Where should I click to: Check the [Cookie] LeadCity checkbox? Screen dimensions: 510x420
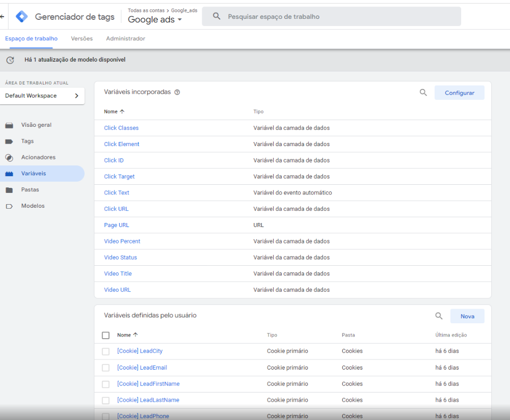[105, 351]
